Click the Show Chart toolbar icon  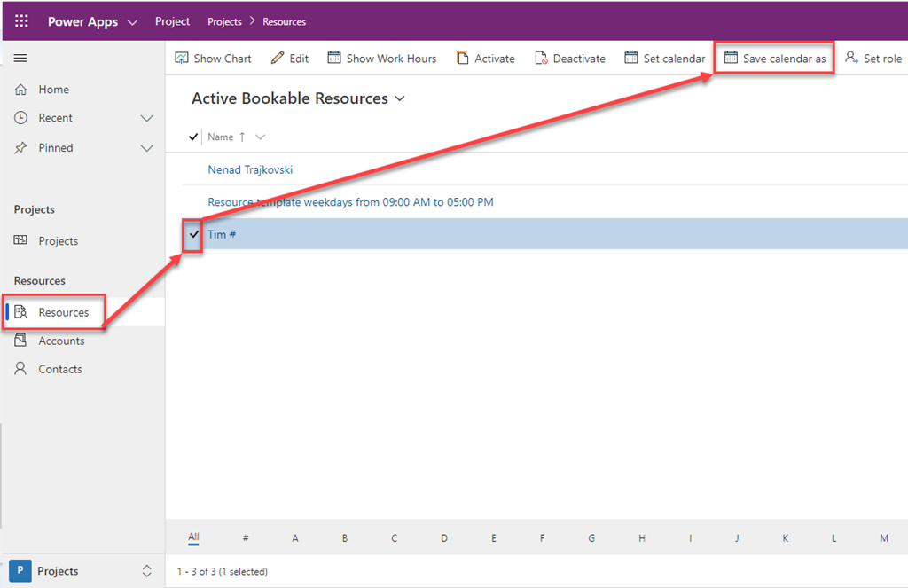(x=182, y=59)
